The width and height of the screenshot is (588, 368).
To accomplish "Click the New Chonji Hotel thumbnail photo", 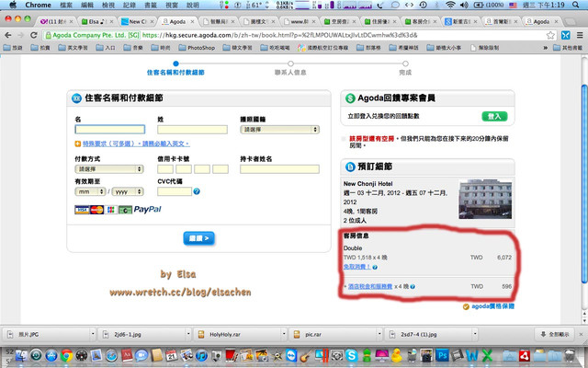I will (485, 199).
